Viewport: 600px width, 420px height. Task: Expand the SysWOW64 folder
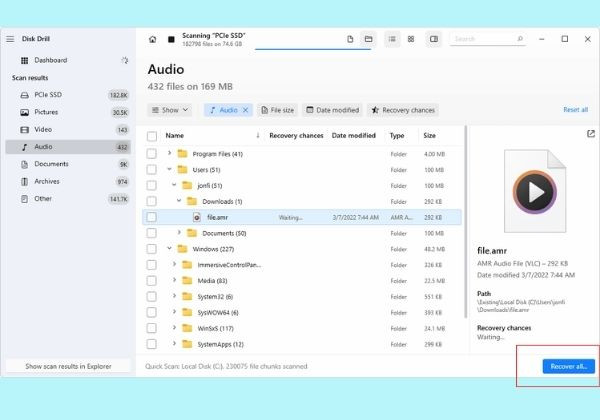(174, 312)
